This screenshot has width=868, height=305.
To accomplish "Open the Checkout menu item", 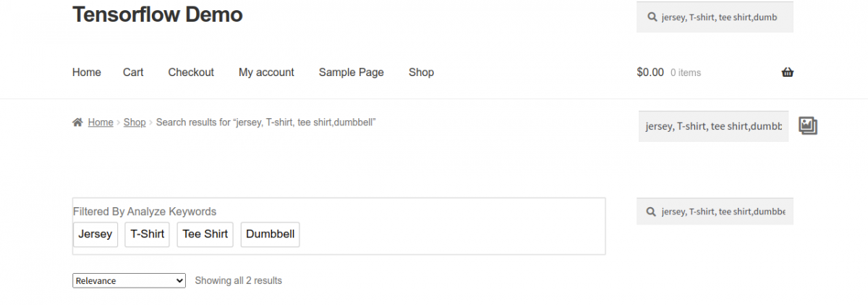I will [191, 72].
